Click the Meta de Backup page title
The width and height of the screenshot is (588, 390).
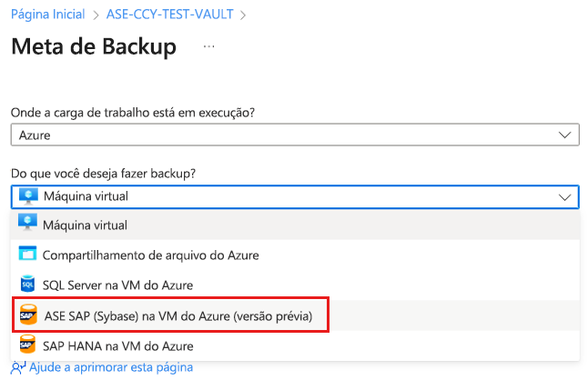point(93,47)
